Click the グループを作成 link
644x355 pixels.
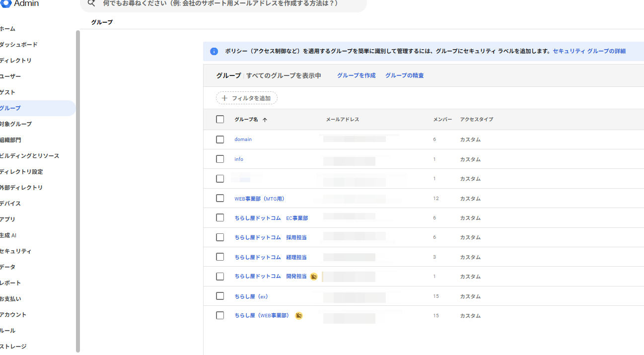coord(356,75)
